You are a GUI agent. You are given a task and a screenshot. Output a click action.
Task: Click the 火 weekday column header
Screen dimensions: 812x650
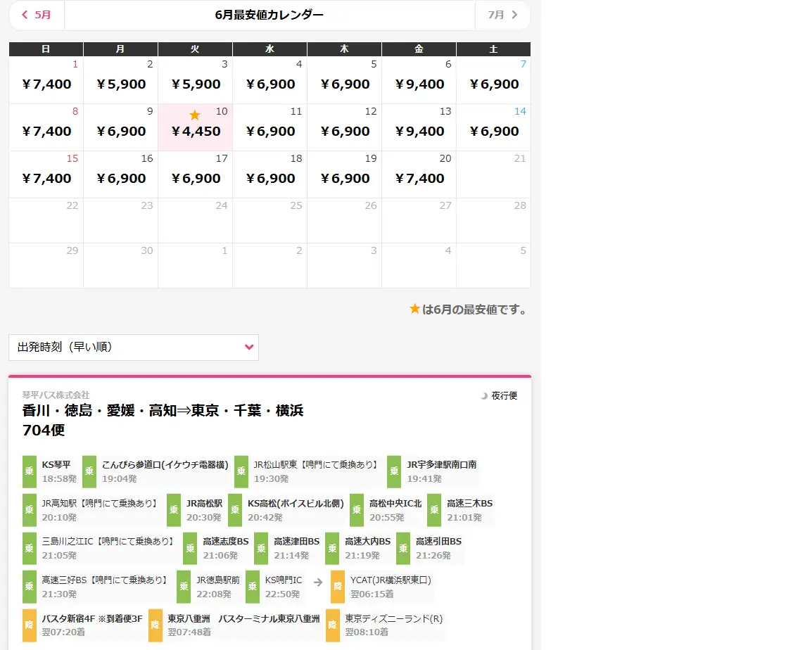[195, 49]
